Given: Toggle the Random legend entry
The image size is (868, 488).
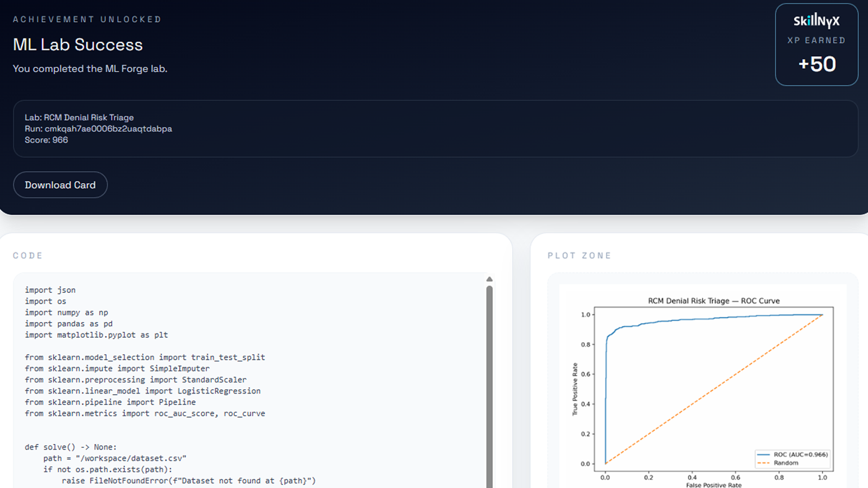Looking at the screenshot, I should 786,464.
